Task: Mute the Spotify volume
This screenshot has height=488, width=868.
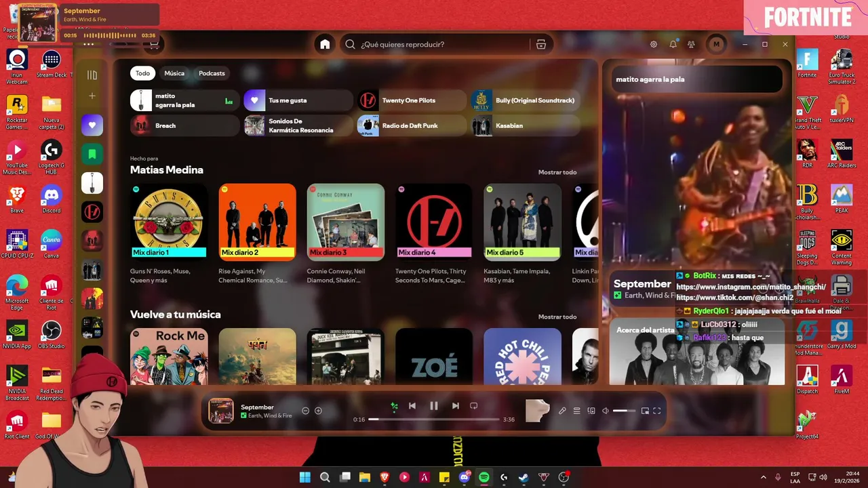Action: [606, 411]
